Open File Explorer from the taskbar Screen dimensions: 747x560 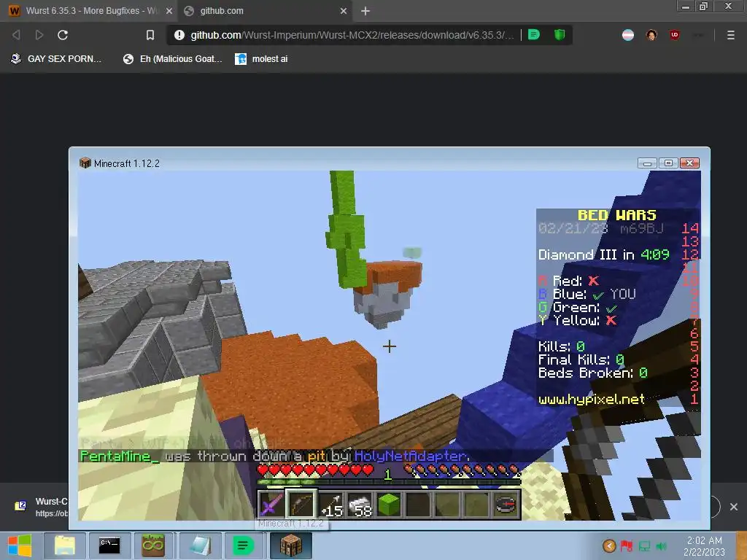coord(65,545)
